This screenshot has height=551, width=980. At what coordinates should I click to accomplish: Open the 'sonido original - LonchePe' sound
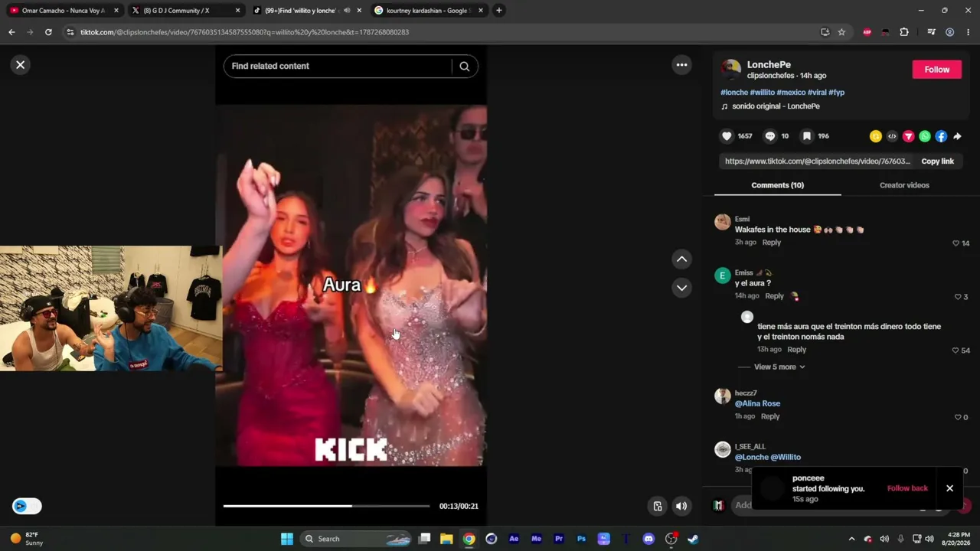coord(776,106)
